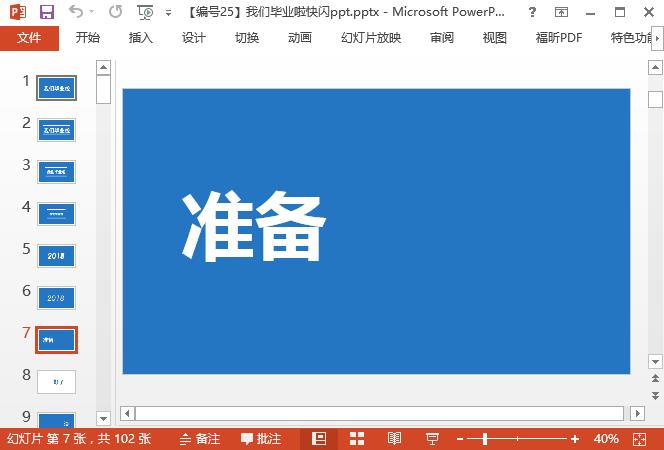Click the 40% zoom level text
The image size is (664, 450).
pyautogui.click(x=606, y=439)
